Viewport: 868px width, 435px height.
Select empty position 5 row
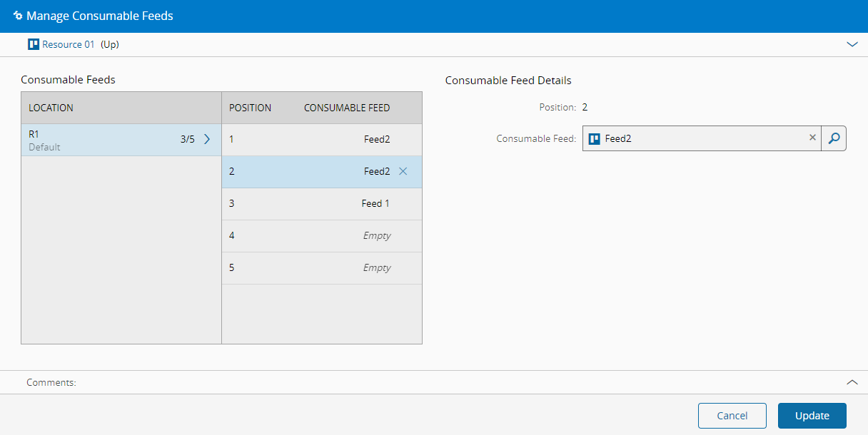(321, 268)
